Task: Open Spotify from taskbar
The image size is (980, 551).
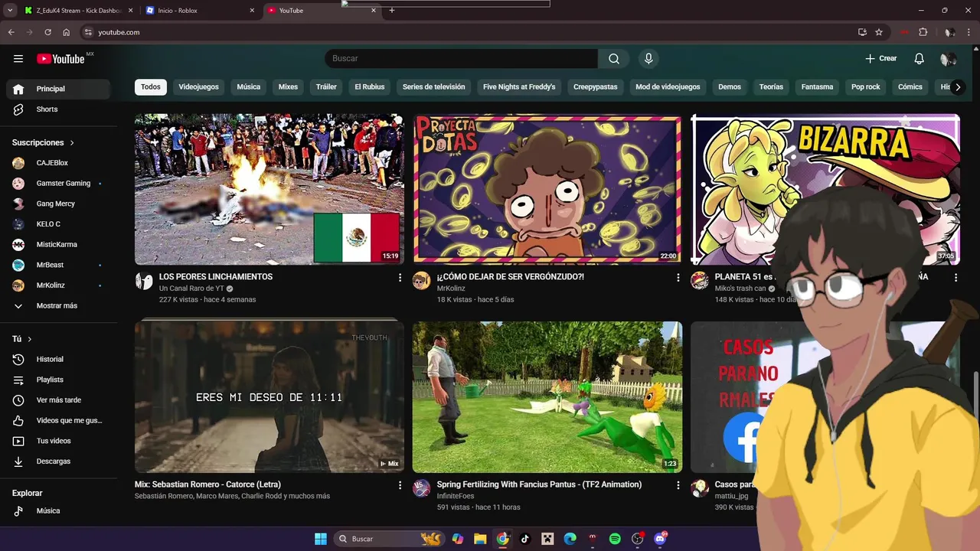Action: pos(615,539)
